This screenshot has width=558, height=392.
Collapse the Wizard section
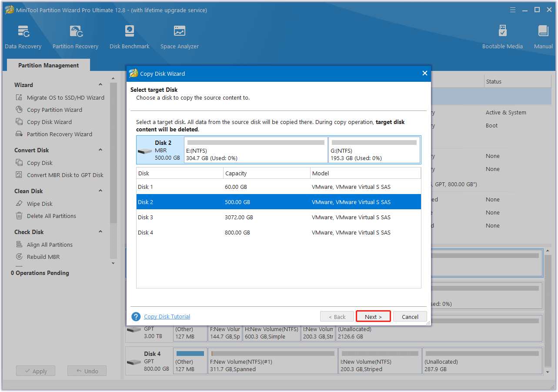(100, 85)
